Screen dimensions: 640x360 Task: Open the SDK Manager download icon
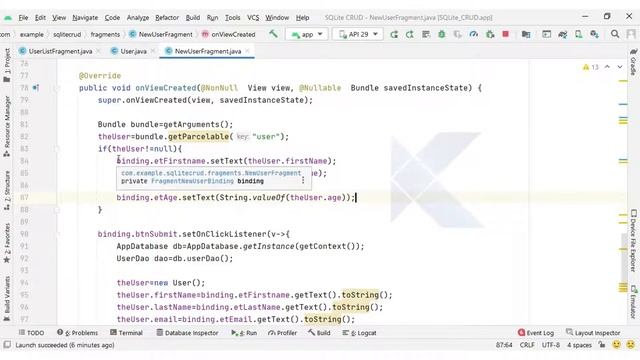coord(594,34)
